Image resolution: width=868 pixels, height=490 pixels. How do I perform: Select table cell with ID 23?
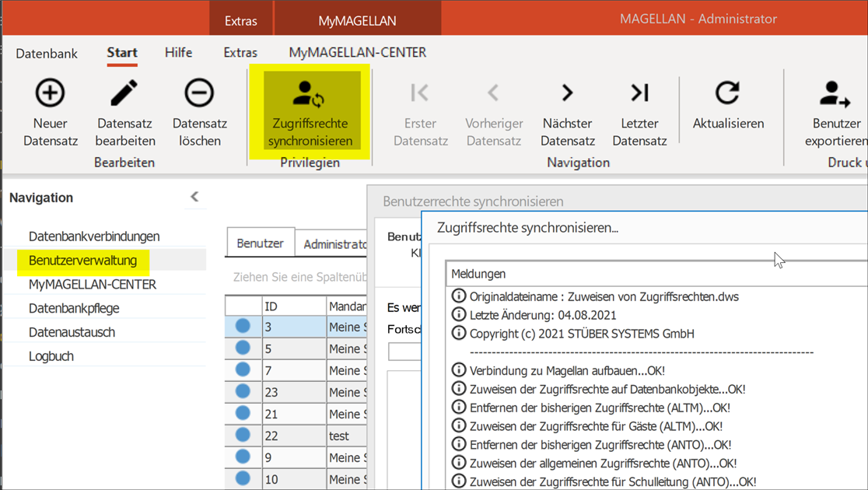tap(294, 392)
